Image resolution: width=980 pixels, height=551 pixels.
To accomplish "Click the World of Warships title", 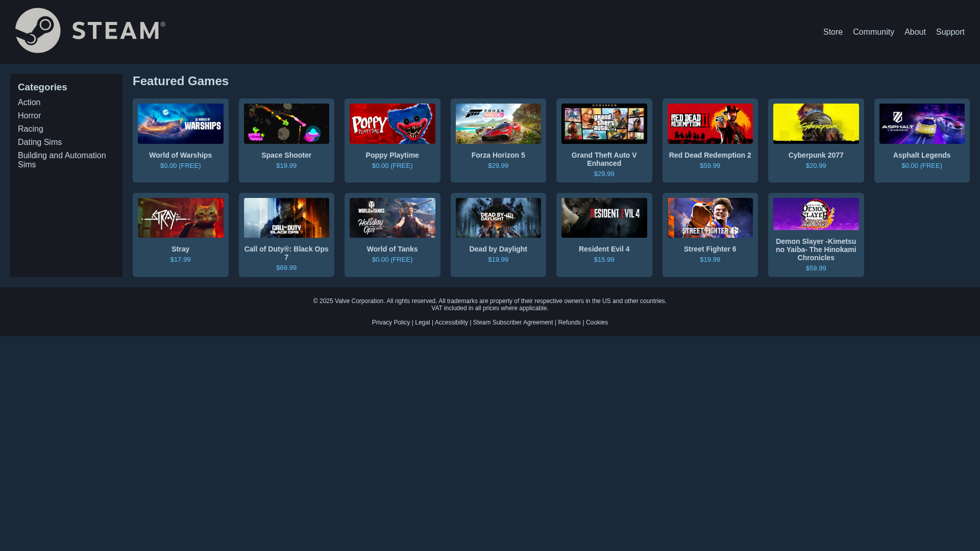I will 180,155.
